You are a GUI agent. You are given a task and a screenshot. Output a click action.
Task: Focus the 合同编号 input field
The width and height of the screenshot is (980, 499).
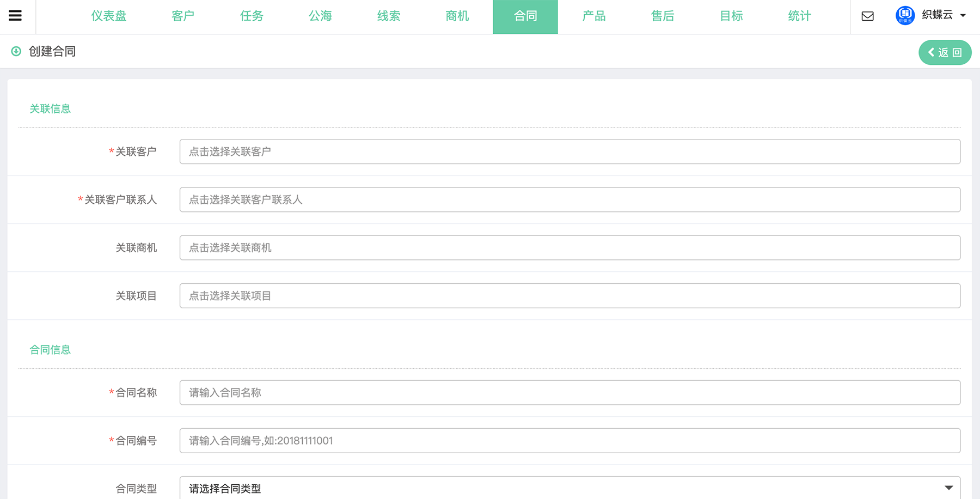(569, 440)
